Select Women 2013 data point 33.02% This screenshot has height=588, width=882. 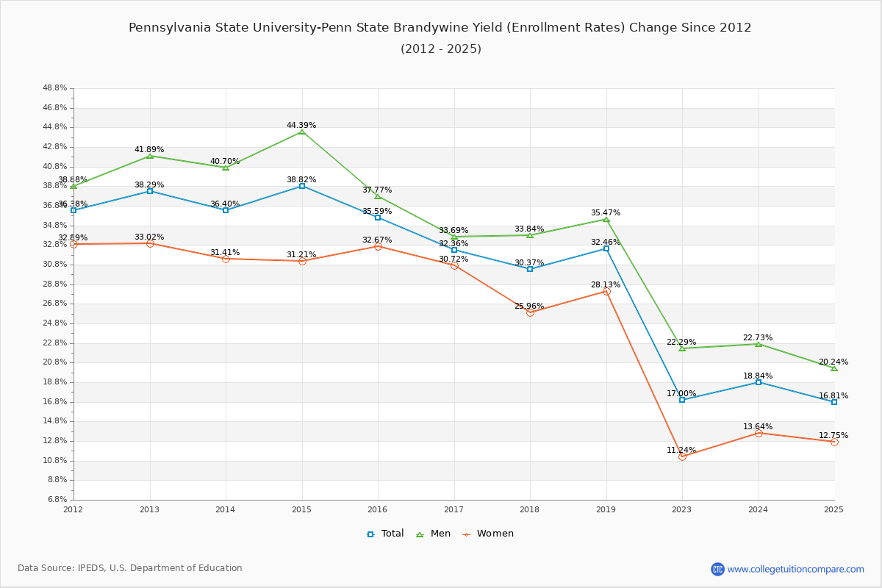coord(150,243)
